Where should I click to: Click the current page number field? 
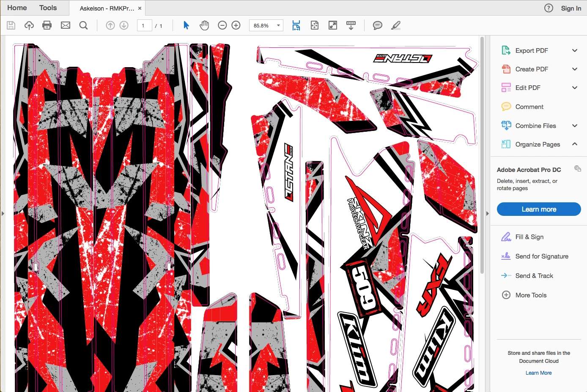pos(144,25)
